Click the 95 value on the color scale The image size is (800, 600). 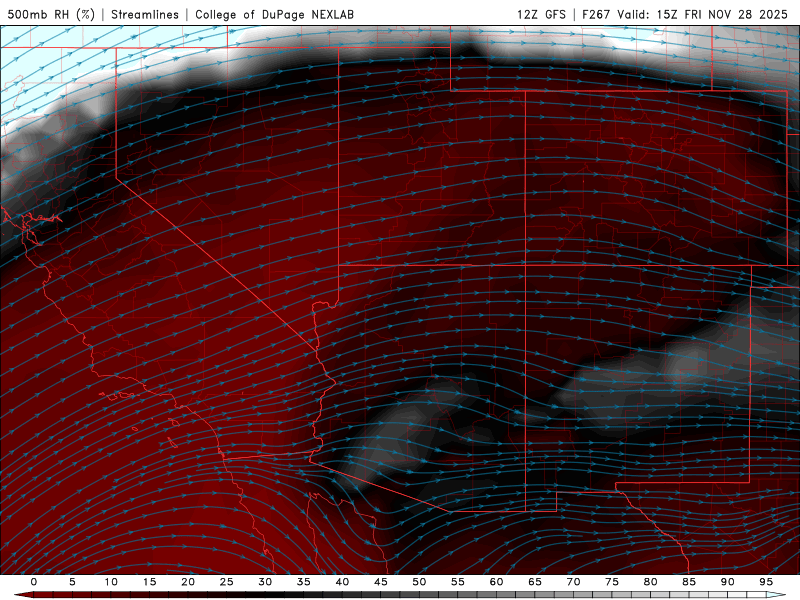[766, 582]
